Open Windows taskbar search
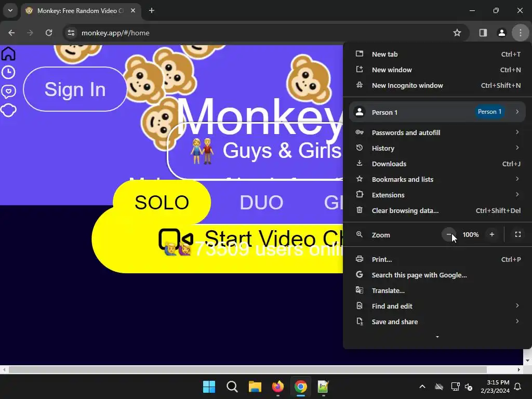 point(232,387)
